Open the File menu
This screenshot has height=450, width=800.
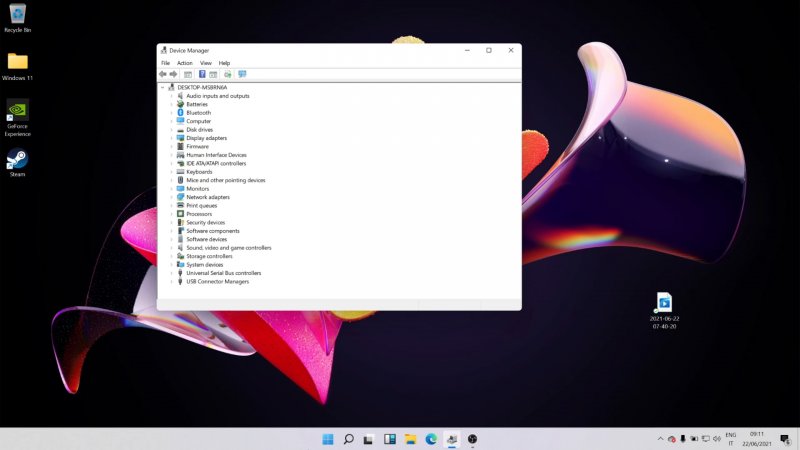[165, 63]
